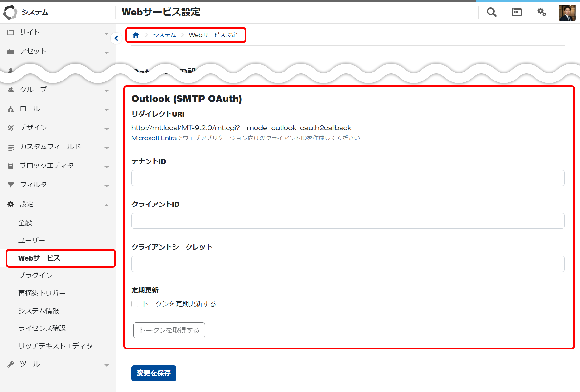The width and height of the screenshot is (580, 392).
Task: Focus the テナントID input field
Action: click(348, 178)
